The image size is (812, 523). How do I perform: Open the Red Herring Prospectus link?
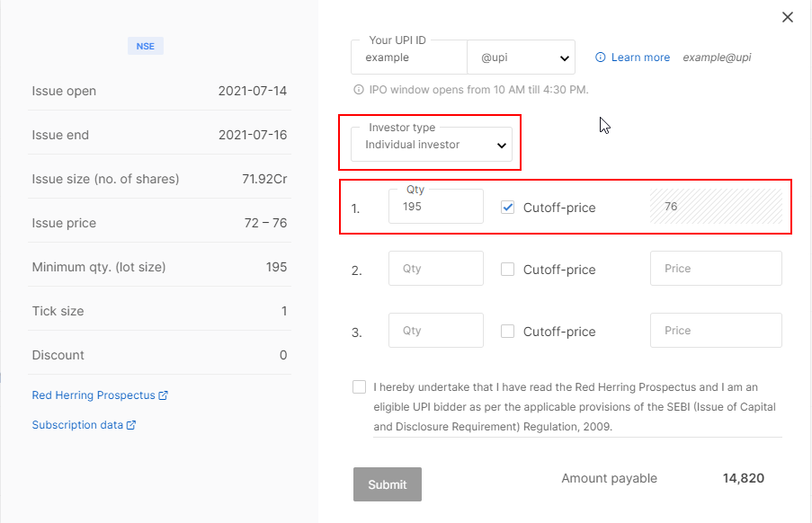pyautogui.click(x=94, y=395)
